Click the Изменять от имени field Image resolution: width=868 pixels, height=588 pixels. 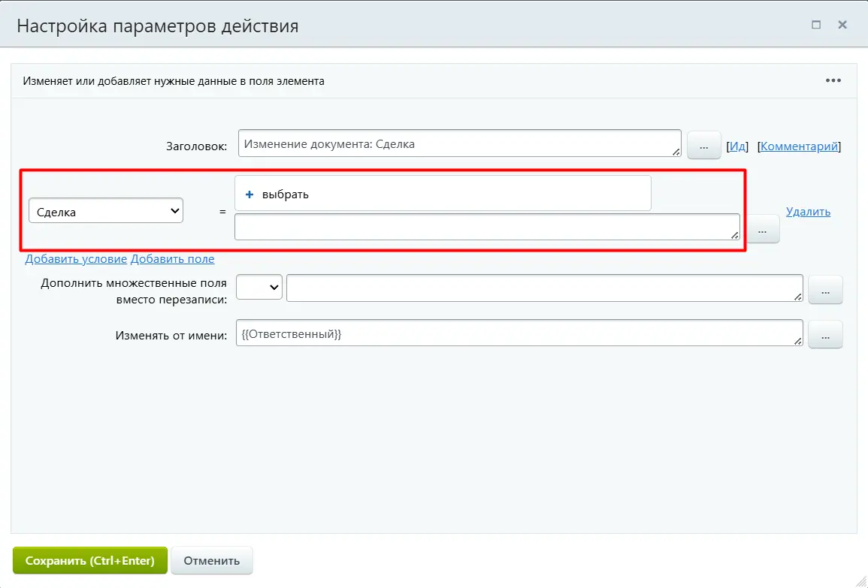pyautogui.click(x=519, y=333)
